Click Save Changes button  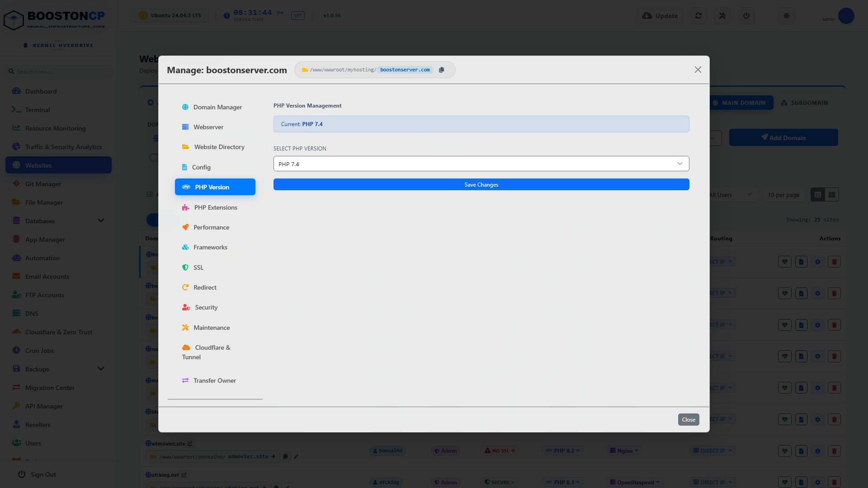481,184
